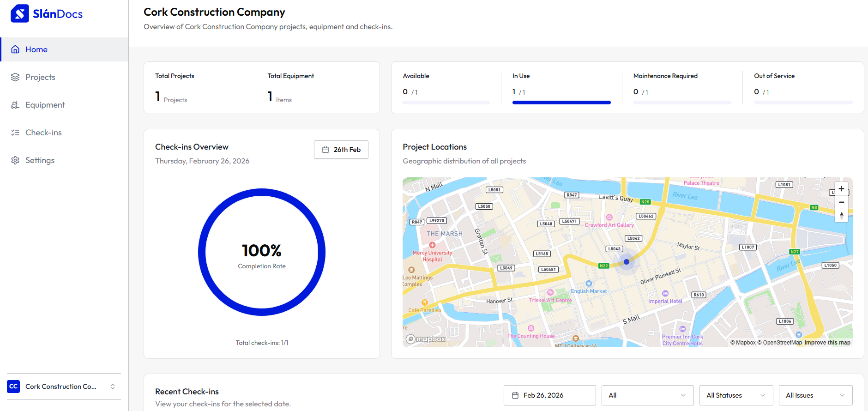Open the Projects sidebar page

[x=64, y=77]
